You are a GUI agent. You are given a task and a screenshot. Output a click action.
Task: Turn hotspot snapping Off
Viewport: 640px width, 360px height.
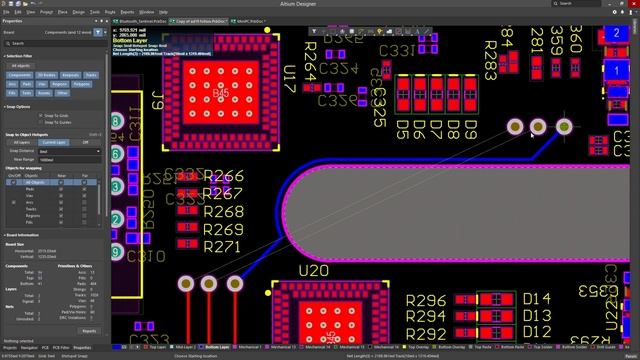point(85,142)
